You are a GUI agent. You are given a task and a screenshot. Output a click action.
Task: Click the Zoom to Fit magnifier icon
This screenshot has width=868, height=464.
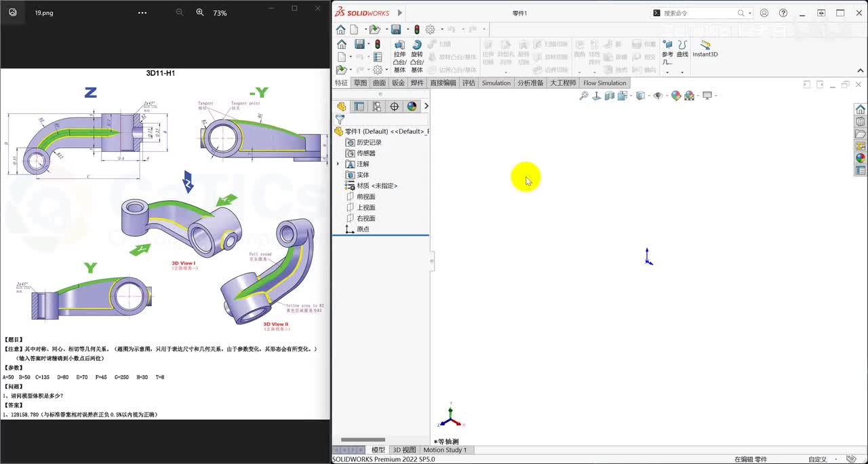pos(583,96)
